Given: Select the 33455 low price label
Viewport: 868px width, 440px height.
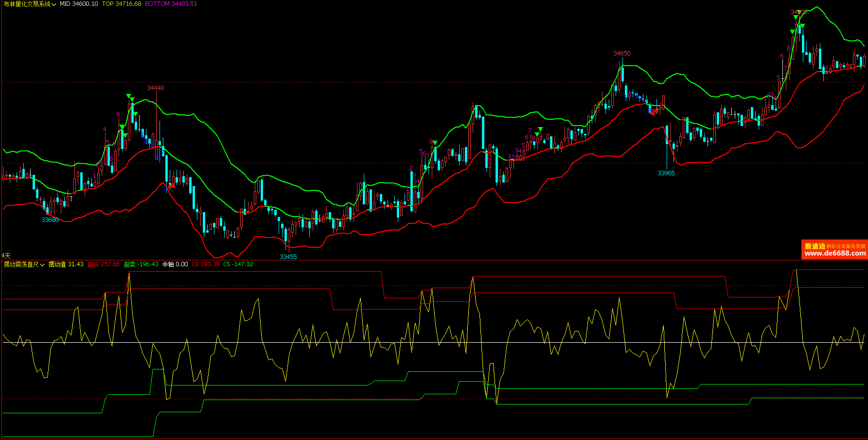Looking at the screenshot, I should click(288, 257).
